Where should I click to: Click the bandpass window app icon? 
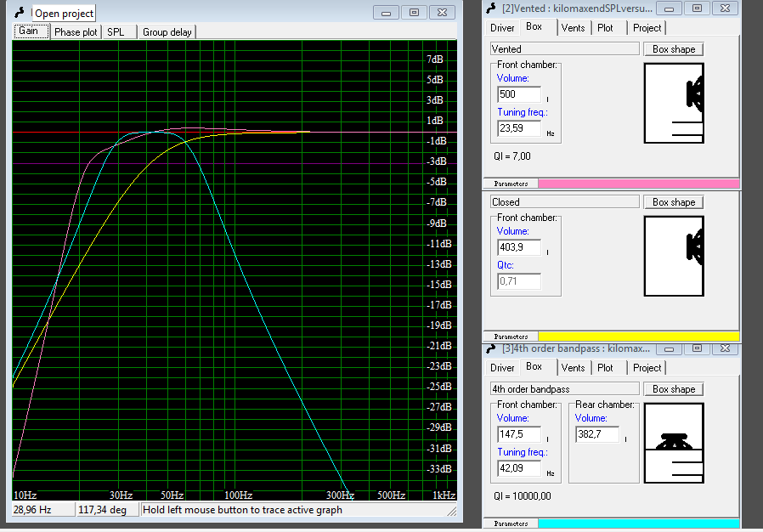(491, 348)
